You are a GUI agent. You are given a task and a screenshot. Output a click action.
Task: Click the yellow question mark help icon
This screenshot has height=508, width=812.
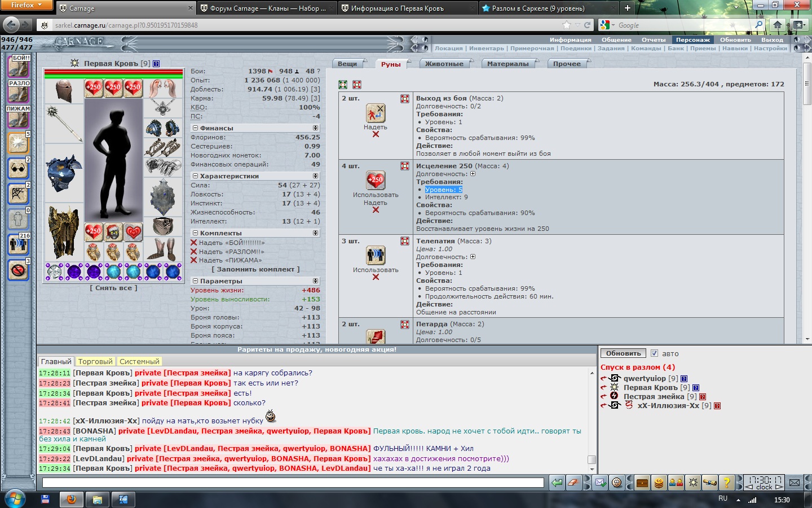[x=726, y=483]
